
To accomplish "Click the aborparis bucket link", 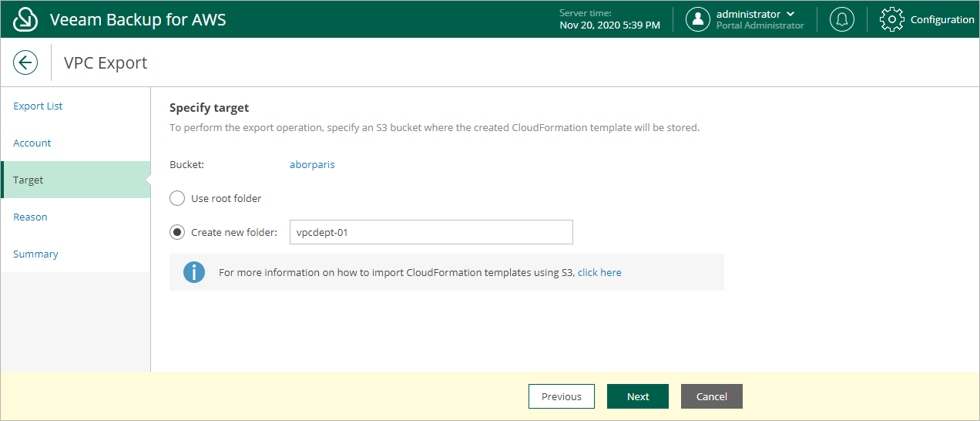I will click(312, 164).
